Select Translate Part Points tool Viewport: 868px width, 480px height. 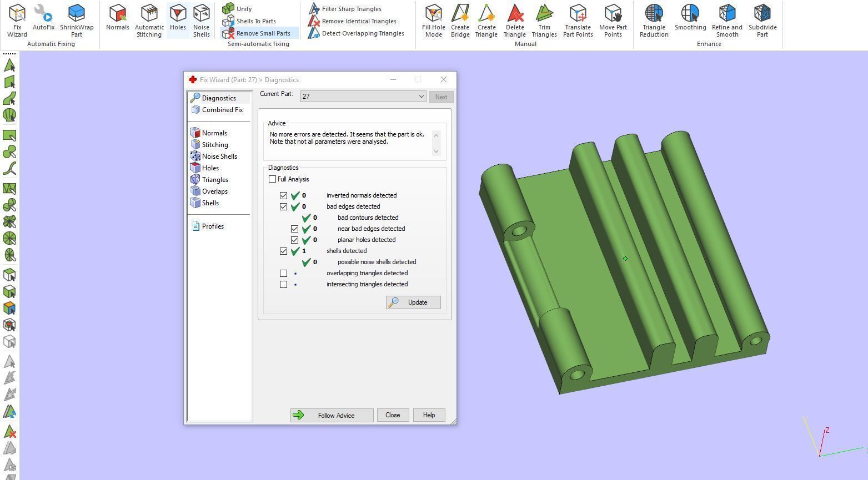[578, 21]
